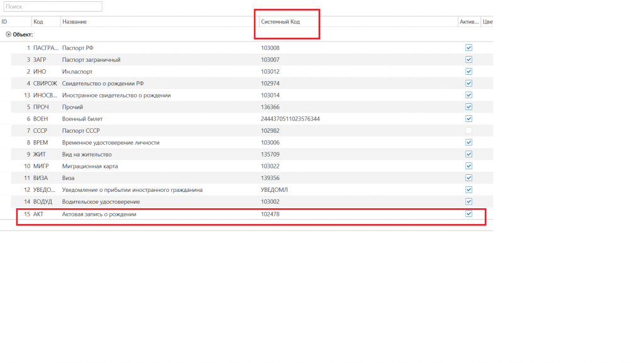
Task: Toggle the active checkbox for Военный билет
Action: (x=469, y=119)
